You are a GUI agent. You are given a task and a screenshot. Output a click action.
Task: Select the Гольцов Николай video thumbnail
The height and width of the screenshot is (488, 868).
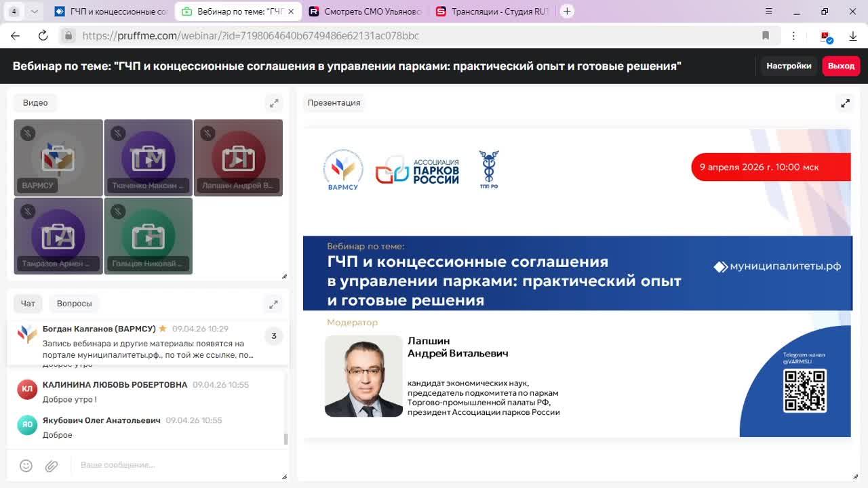click(x=149, y=236)
